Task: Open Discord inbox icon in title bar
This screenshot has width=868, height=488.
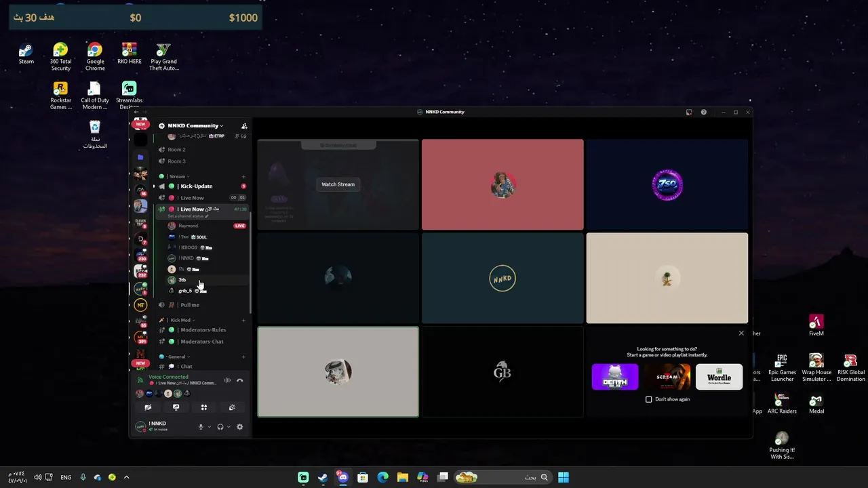Action: pos(689,112)
